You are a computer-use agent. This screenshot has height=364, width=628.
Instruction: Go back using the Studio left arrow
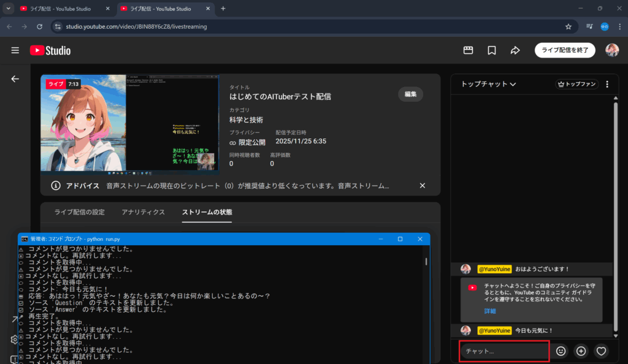[x=15, y=79]
